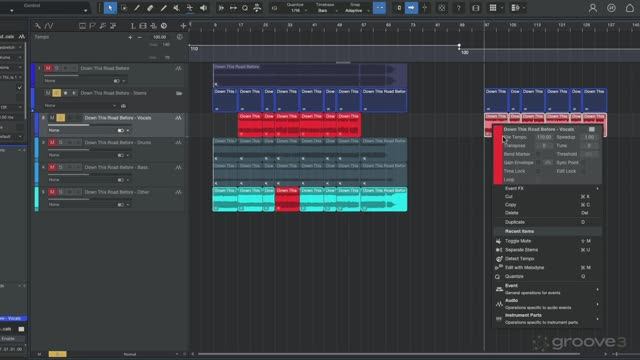Click the Tempo track plus button
This screenshot has width=640, height=360.
tap(130, 37)
